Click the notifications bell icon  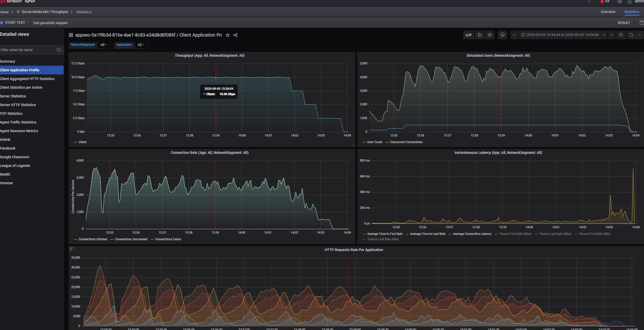tap(602, 2)
